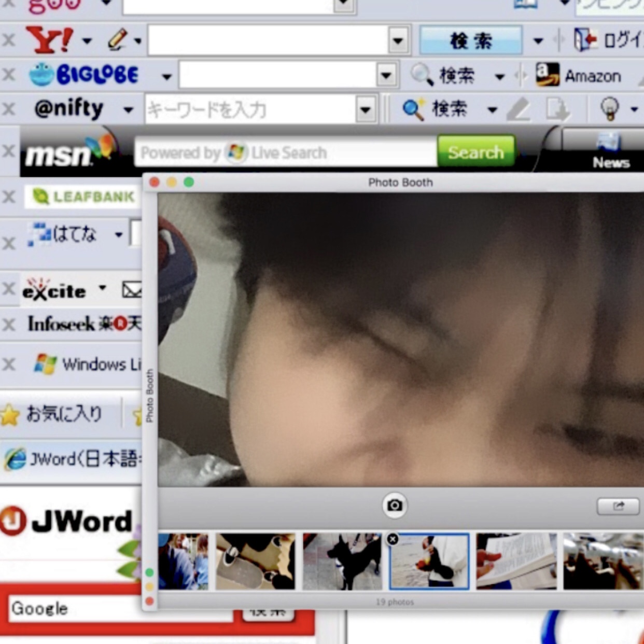Select the black dog photo thumbnail
Viewport: 644px width, 644px height.
(x=342, y=562)
